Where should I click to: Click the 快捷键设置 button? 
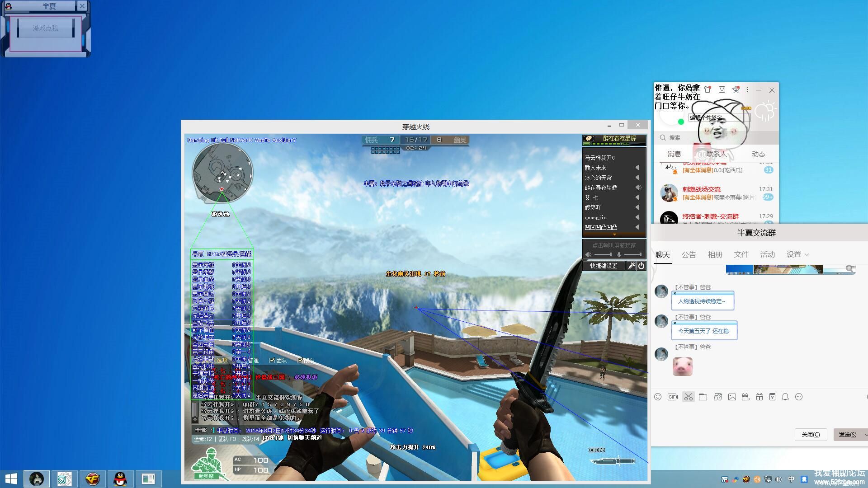(x=604, y=266)
